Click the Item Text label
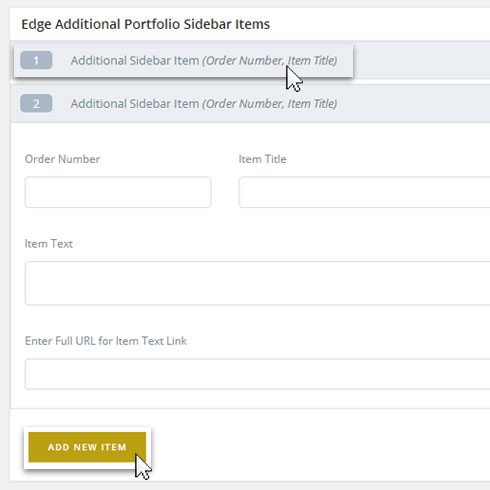The image size is (490, 490). click(49, 244)
